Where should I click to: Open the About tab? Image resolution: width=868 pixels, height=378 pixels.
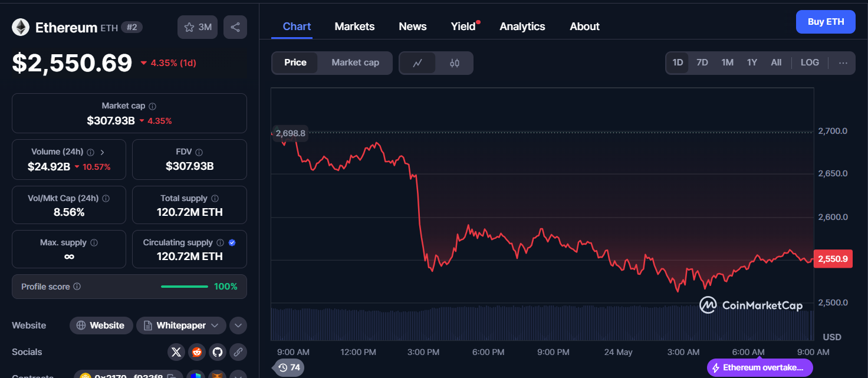click(584, 27)
